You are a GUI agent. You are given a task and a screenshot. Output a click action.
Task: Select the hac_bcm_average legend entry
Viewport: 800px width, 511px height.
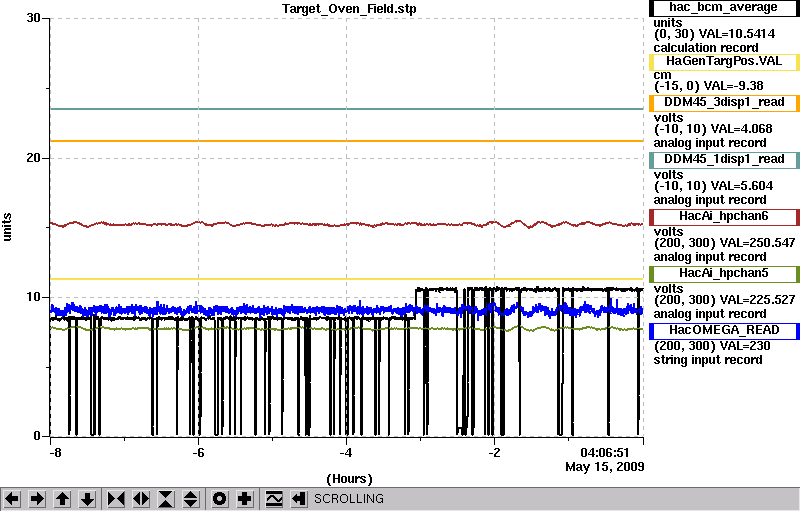click(723, 7)
